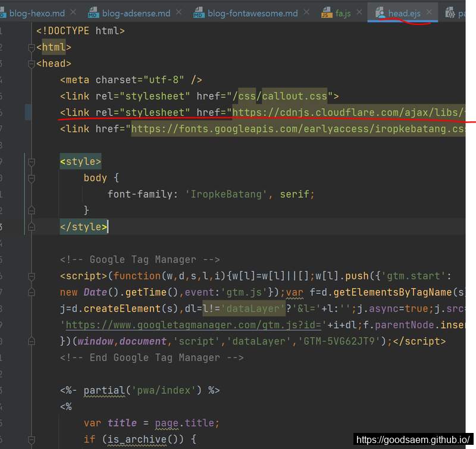Image resolution: width=476 pixels, height=449 pixels.
Task: Click 'getElementsByTagName' method text
Action: 393,293
